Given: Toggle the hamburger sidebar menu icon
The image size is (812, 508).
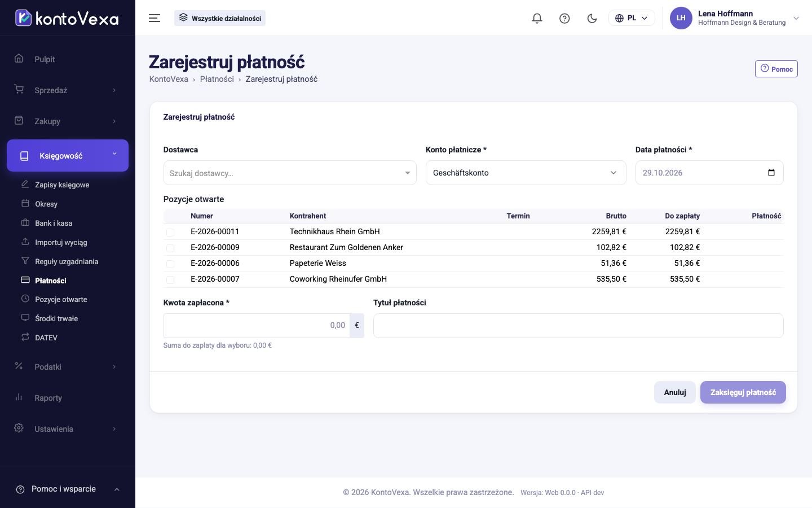Looking at the screenshot, I should click(155, 18).
